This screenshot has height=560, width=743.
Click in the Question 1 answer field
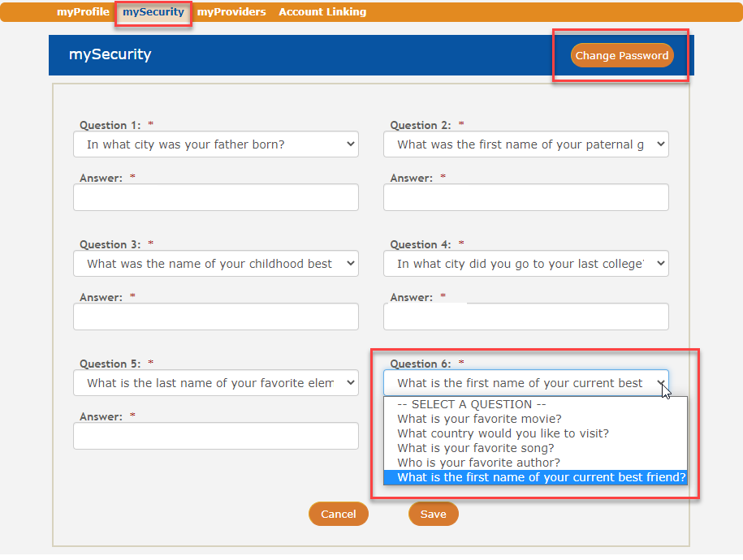(x=216, y=197)
